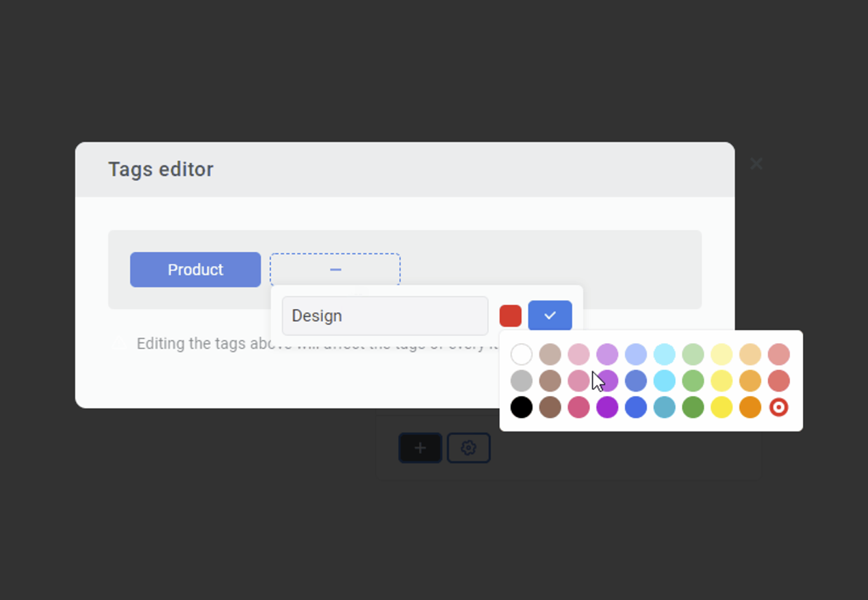Select the darkest pink swatch
This screenshot has width=868, height=600.
(x=578, y=408)
